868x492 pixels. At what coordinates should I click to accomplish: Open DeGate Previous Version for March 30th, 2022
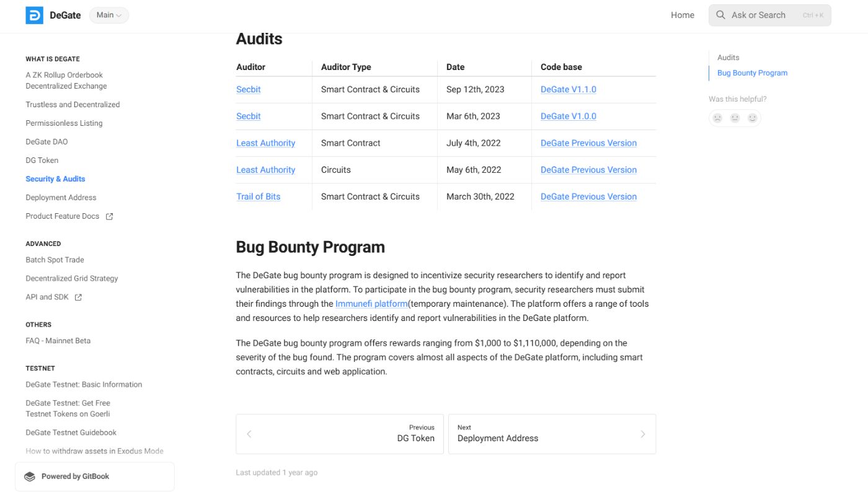pyautogui.click(x=588, y=196)
